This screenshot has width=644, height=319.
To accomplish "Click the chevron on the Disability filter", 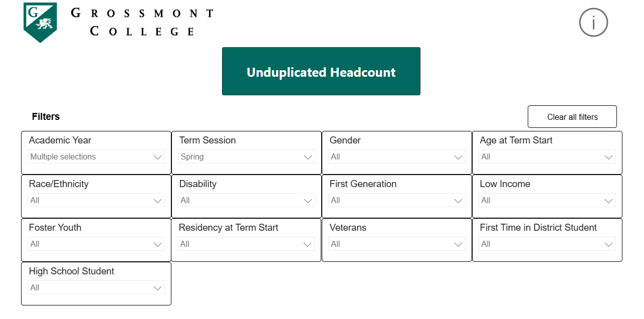I will [308, 200].
